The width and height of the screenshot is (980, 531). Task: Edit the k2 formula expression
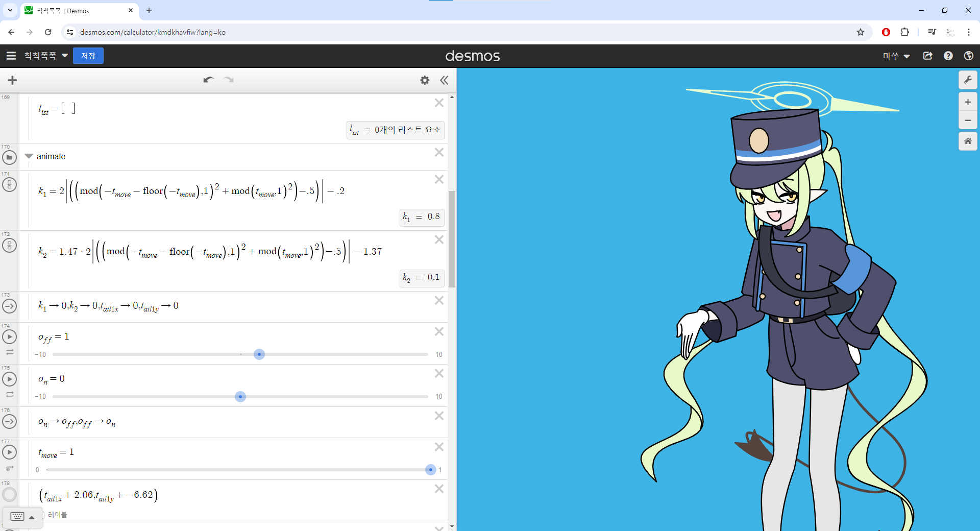[210, 252]
